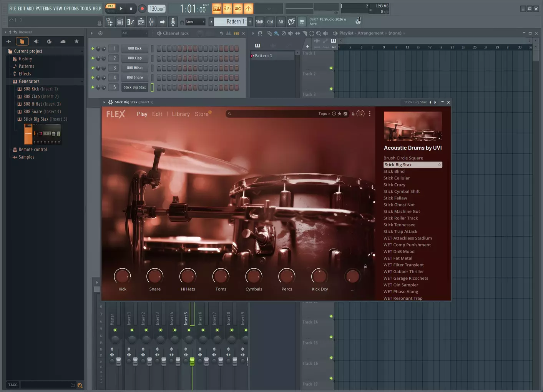This screenshot has height=392, width=543.
Task: Collapse the Generators tree node
Action: (29, 81)
